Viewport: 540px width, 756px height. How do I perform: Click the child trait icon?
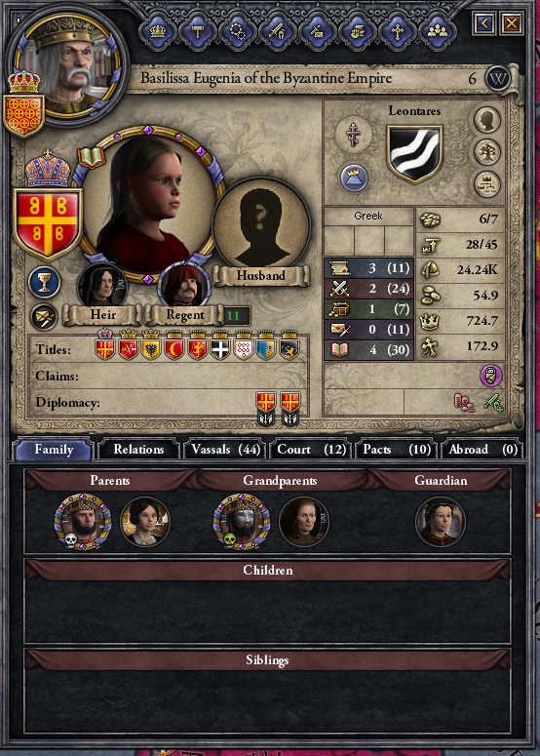coord(491,377)
